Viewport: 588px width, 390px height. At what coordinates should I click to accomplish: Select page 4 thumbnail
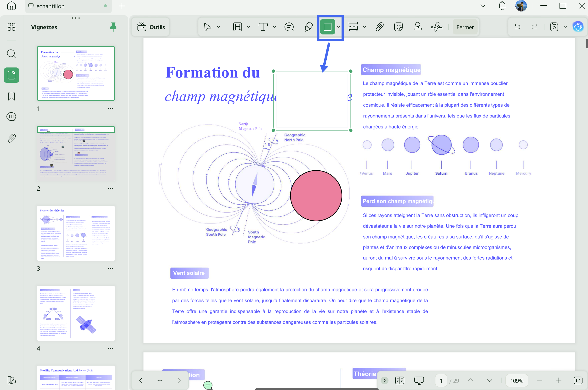76,313
